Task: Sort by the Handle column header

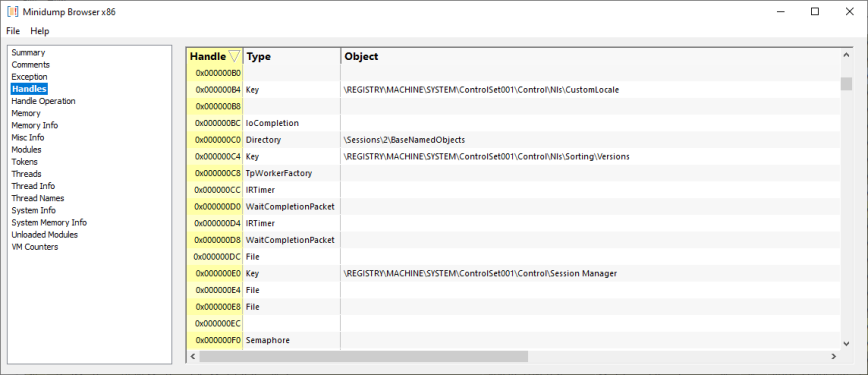Action: pos(215,56)
